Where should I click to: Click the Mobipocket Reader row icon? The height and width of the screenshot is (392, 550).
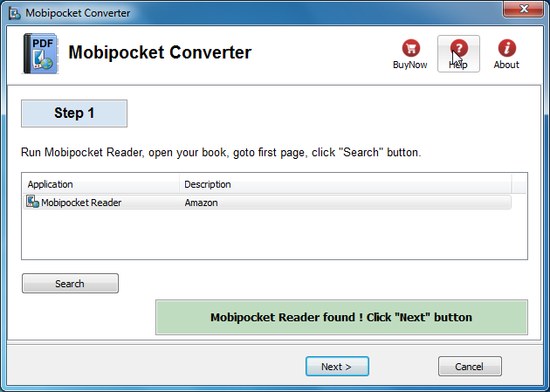point(33,203)
